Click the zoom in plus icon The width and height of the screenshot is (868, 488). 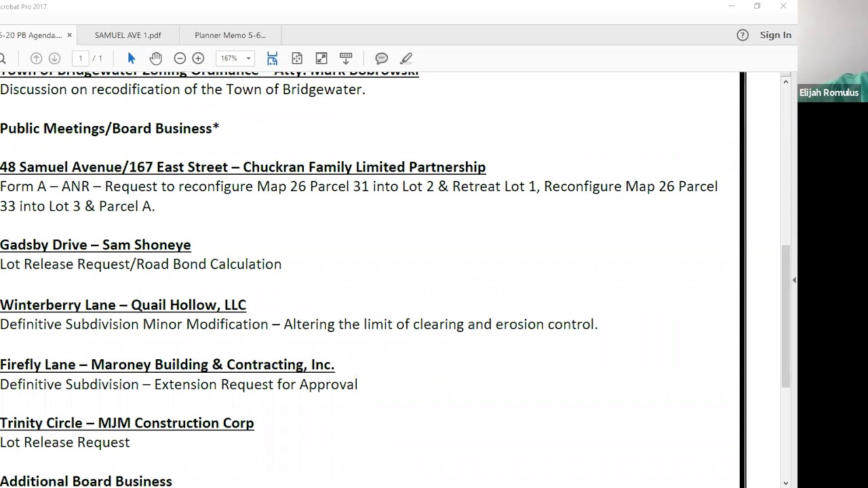click(x=198, y=58)
